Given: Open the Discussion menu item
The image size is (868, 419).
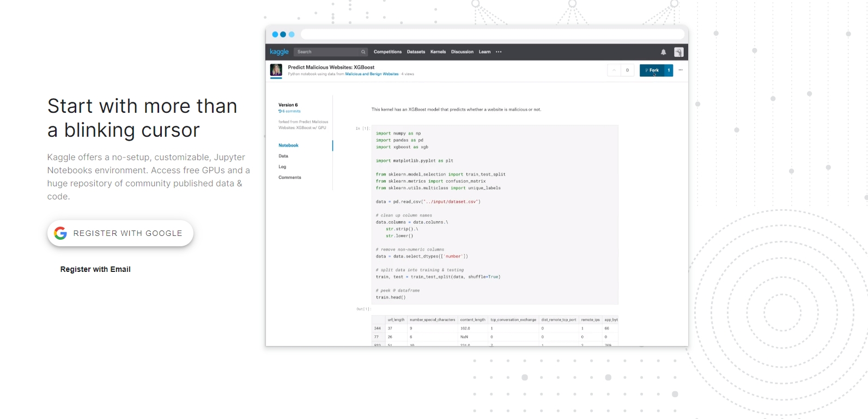Looking at the screenshot, I should pyautogui.click(x=462, y=52).
